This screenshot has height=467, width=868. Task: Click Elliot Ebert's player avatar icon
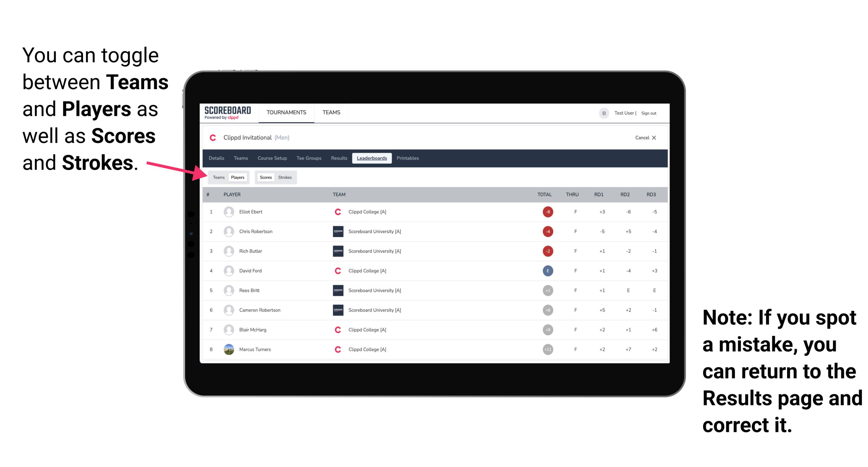[x=228, y=212]
